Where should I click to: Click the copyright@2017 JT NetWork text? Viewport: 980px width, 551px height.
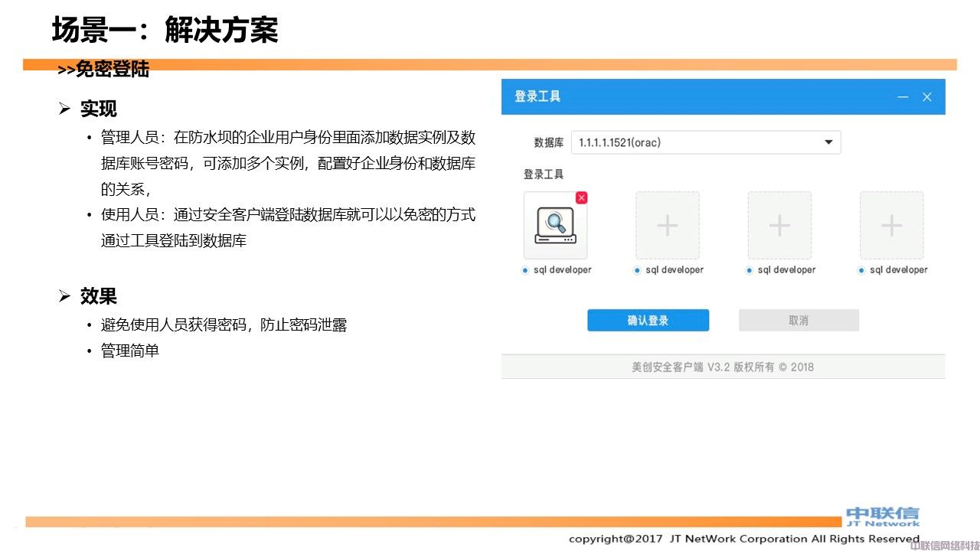[x=744, y=539]
